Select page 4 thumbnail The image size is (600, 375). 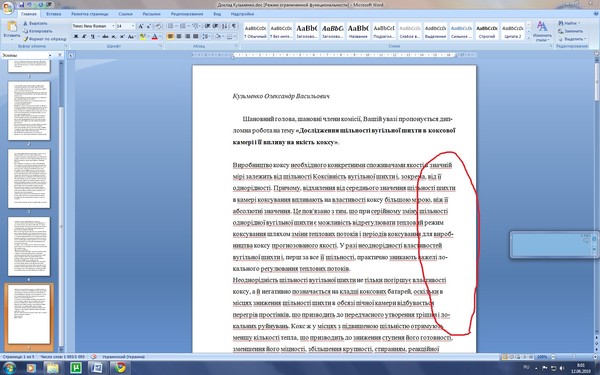(29, 246)
